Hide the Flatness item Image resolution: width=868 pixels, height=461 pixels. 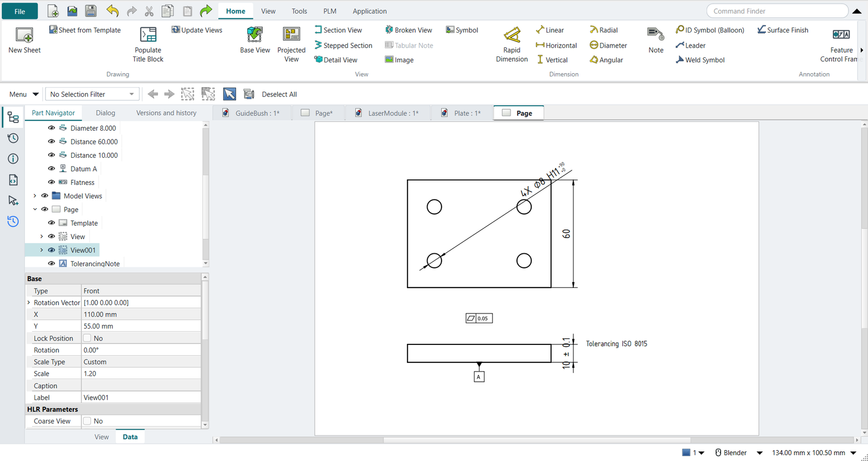tap(52, 182)
